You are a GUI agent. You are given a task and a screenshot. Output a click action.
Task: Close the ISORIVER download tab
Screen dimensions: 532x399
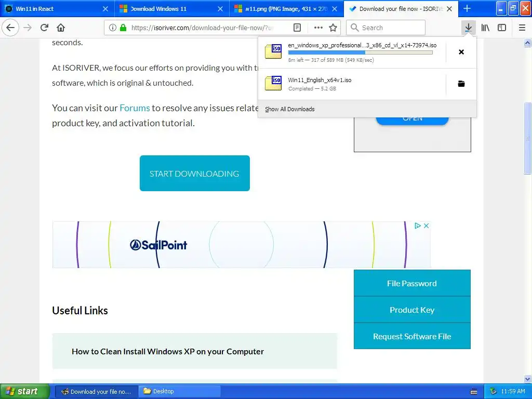(449, 9)
